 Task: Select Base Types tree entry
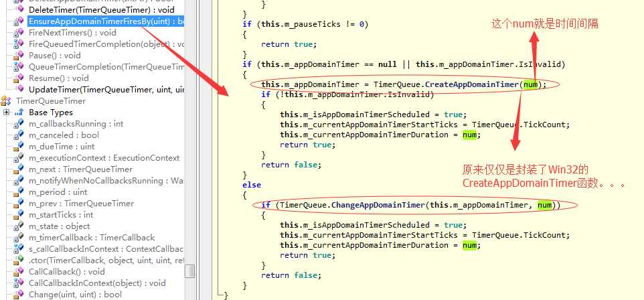[x=50, y=112]
